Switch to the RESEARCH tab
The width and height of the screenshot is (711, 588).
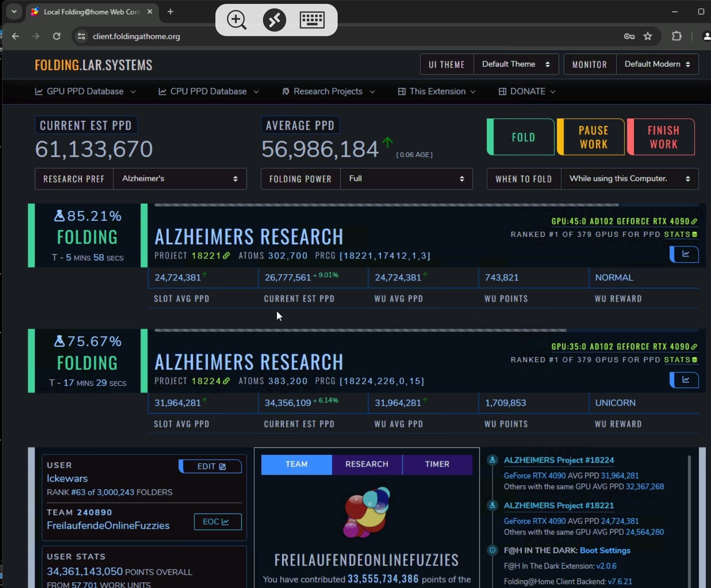(x=367, y=465)
